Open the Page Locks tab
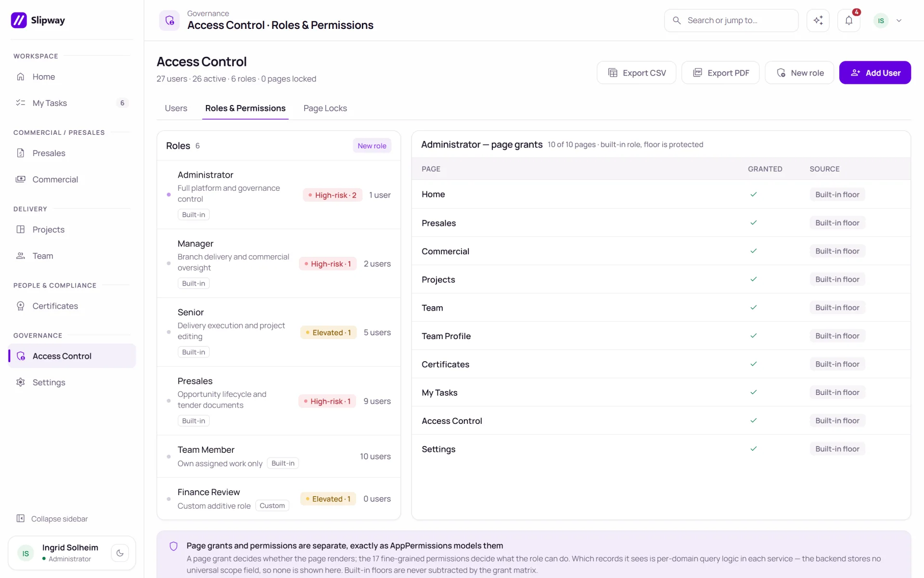Viewport: 924px width, 578px height. click(x=325, y=108)
